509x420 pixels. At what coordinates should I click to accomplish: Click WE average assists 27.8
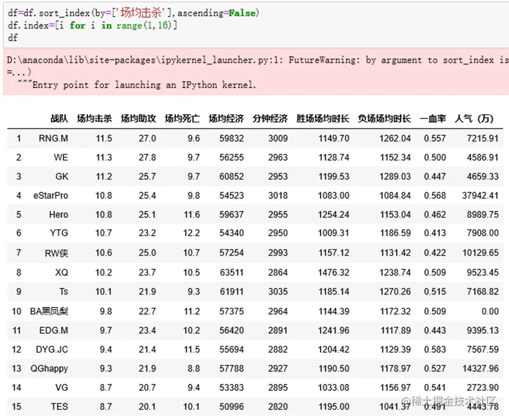click(148, 158)
